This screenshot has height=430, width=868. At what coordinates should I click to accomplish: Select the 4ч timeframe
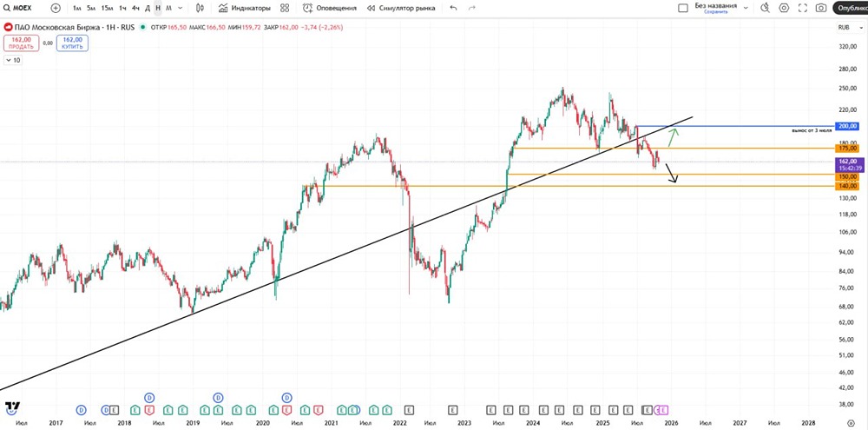[135, 9]
